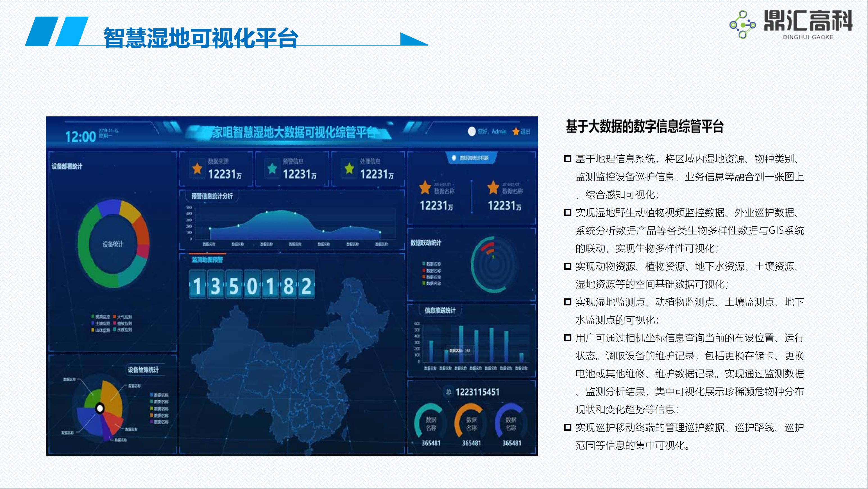Click the slide heading 智慧湿地可视化平台
Image resolution: width=868 pixels, height=489 pixels.
point(201,38)
